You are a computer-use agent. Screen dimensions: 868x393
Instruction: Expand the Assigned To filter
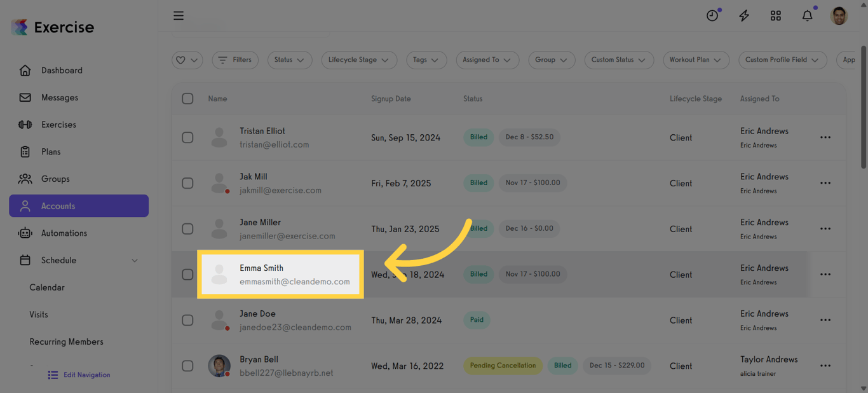click(x=487, y=60)
